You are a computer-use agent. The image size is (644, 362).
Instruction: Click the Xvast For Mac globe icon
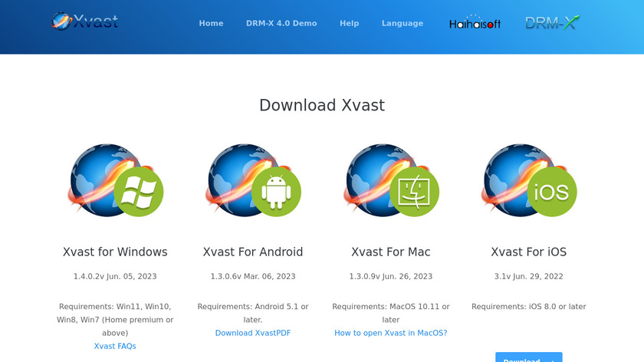pyautogui.click(x=391, y=180)
